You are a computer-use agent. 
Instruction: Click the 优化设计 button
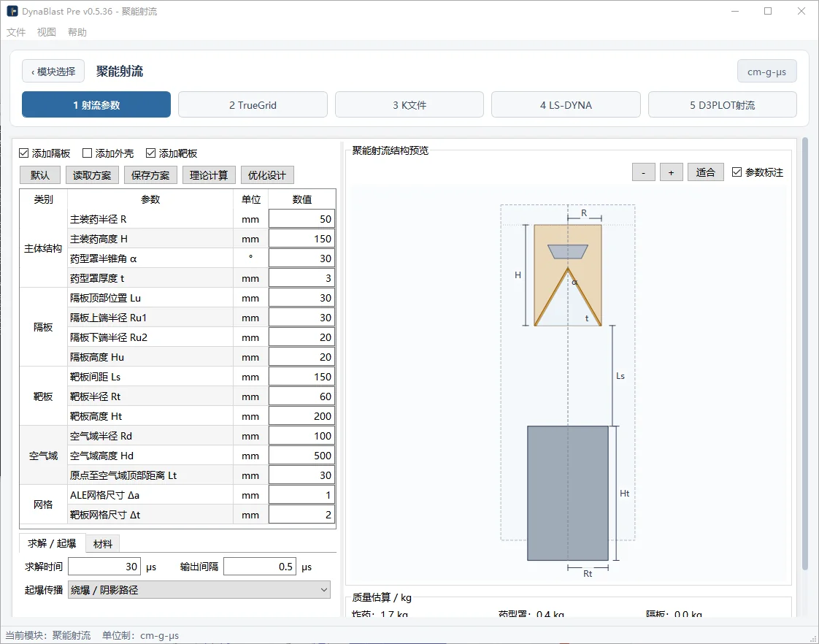[x=267, y=175]
